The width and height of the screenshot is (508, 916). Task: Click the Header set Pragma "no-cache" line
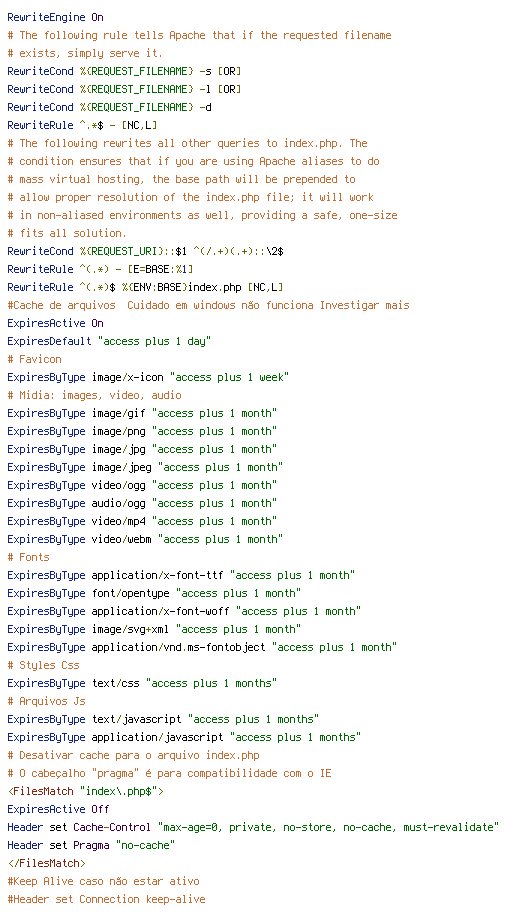point(91,845)
